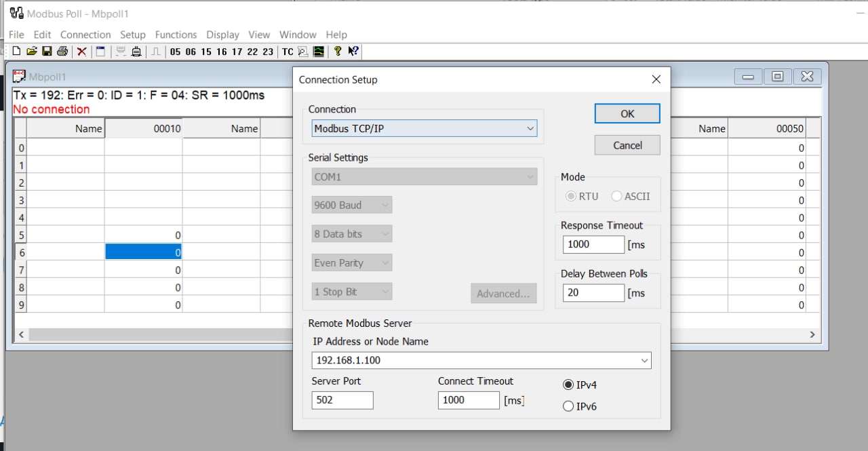Close the Connection Setup dialog

pos(656,79)
